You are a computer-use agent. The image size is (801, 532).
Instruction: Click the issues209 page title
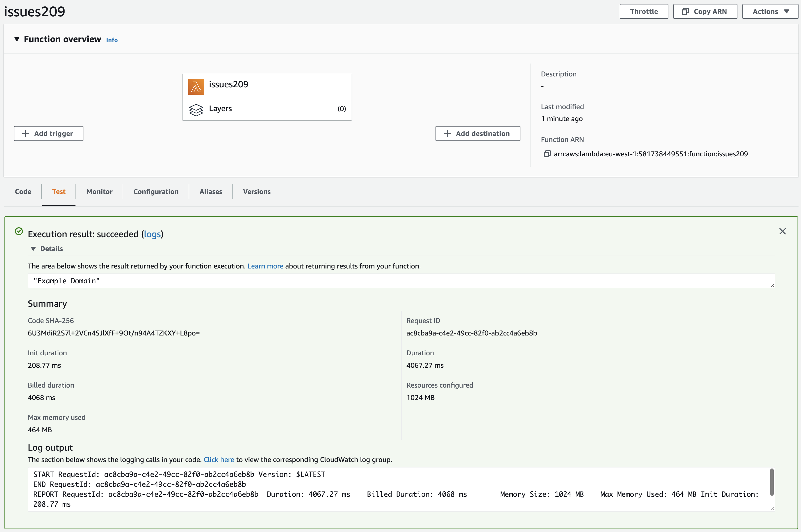point(35,11)
